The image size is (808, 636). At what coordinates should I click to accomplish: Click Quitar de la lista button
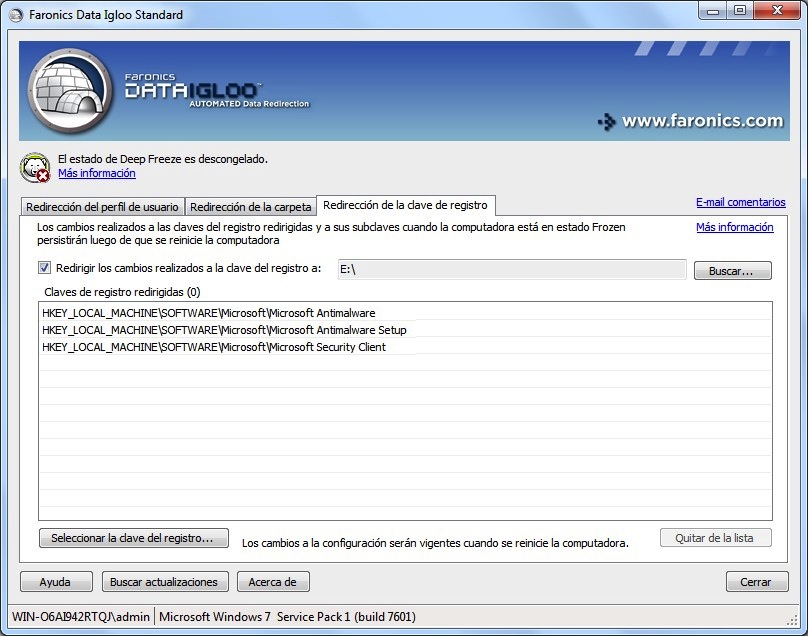[x=715, y=538]
